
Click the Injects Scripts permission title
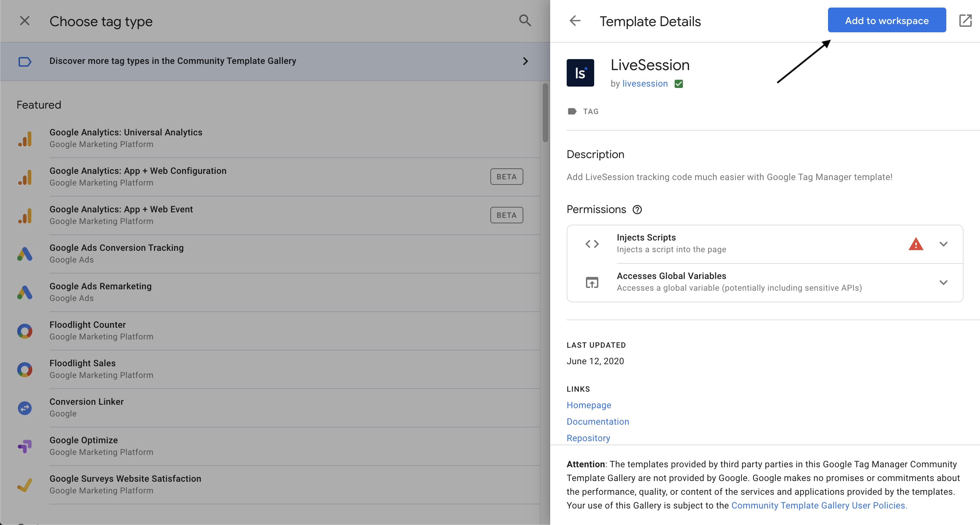point(646,237)
